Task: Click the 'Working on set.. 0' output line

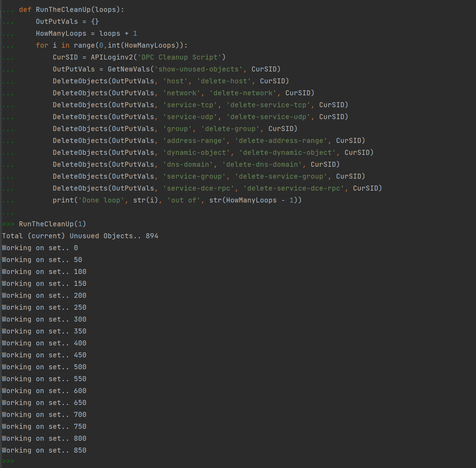Action: [40, 248]
